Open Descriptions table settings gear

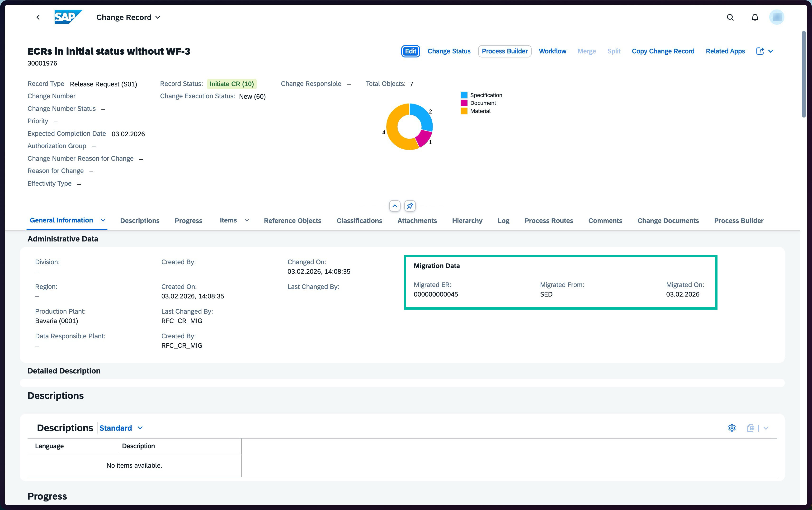pyautogui.click(x=732, y=428)
